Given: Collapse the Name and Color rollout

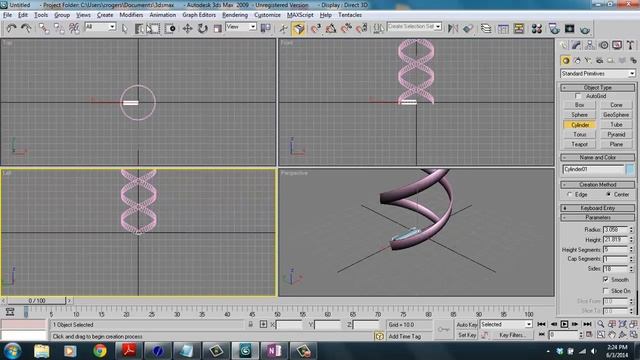Looking at the screenshot, I should tap(598, 157).
